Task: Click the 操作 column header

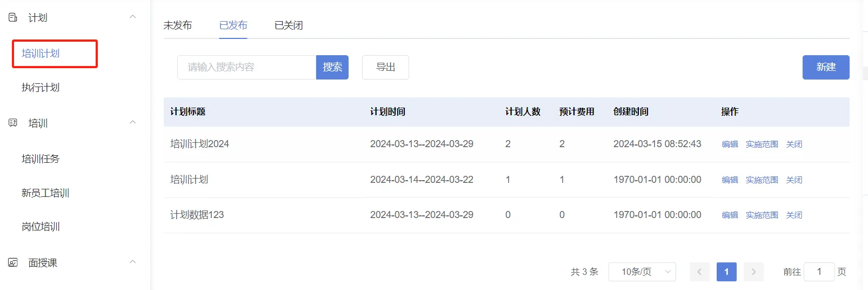Action: [730, 111]
